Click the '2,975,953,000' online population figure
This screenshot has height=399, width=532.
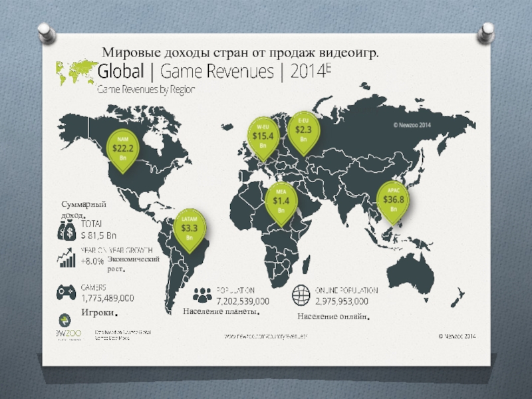[x=342, y=301]
